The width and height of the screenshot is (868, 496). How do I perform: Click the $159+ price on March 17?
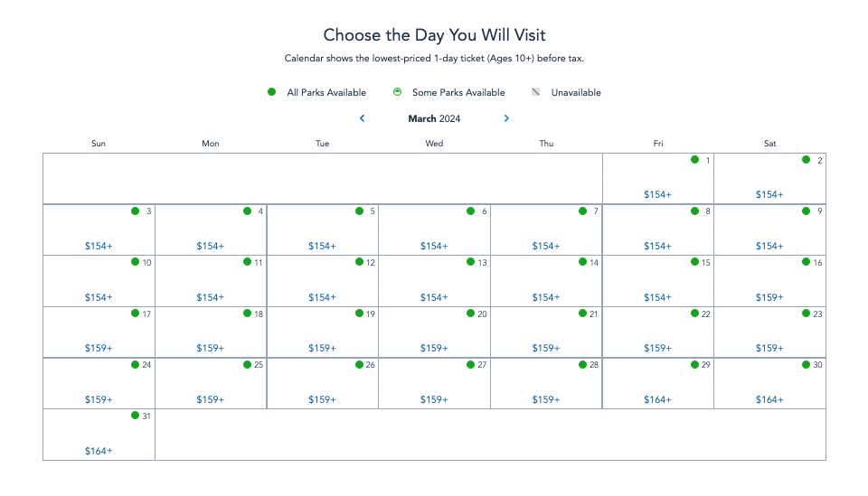99,349
